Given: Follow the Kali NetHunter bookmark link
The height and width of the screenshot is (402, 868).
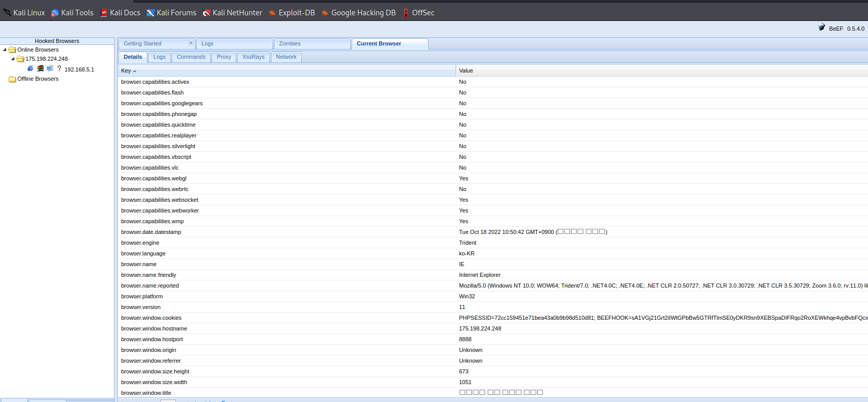Looking at the screenshot, I should click(x=233, y=13).
